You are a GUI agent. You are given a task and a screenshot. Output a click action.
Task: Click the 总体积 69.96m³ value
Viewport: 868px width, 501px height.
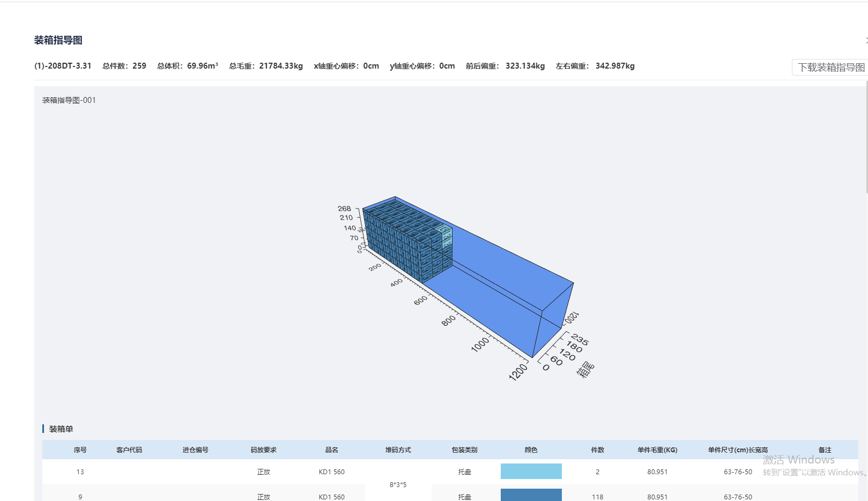pos(188,66)
